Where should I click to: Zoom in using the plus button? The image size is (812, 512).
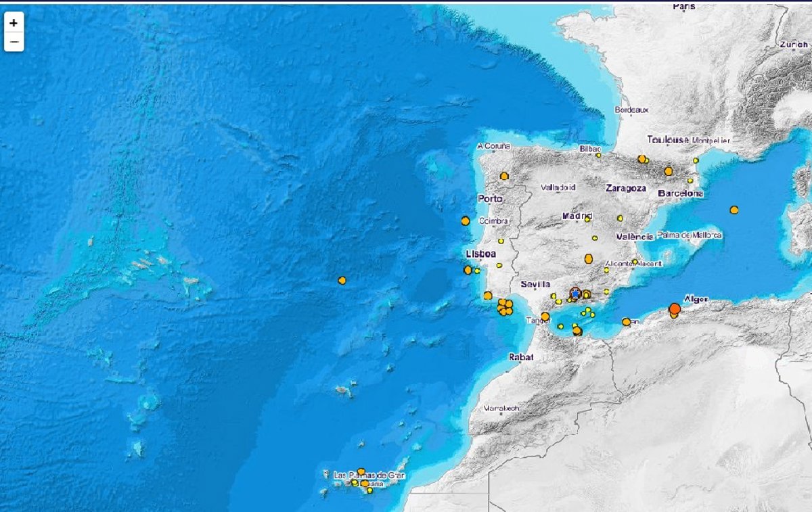point(14,22)
